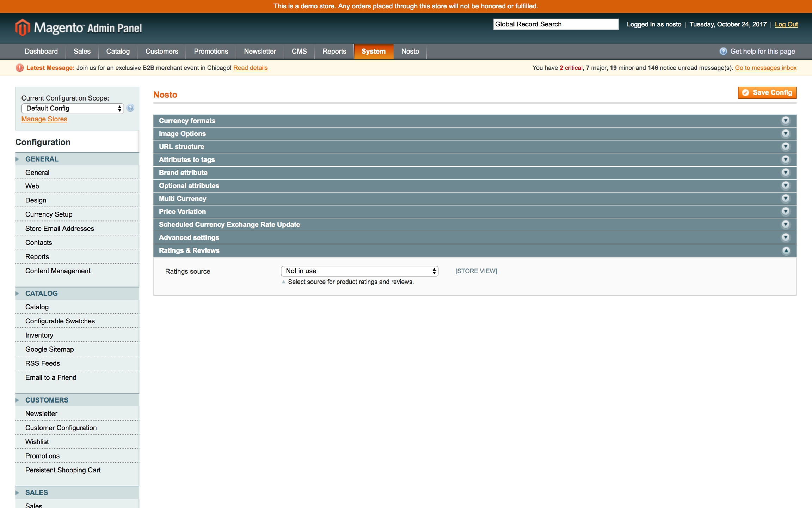Expand Advanced settings arrow icon

(786, 237)
